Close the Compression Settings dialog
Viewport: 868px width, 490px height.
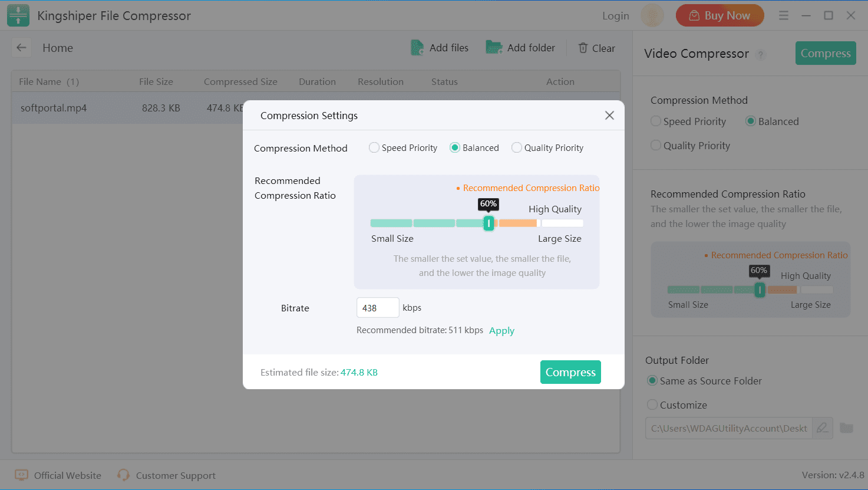coord(609,116)
